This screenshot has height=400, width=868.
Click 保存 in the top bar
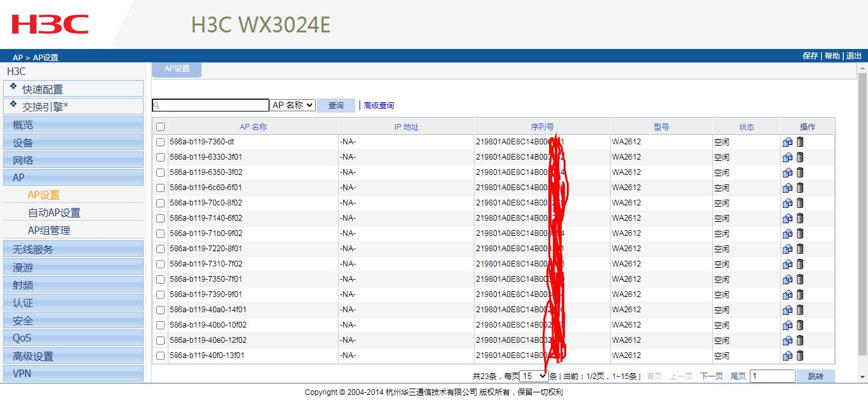pos(810,56)
